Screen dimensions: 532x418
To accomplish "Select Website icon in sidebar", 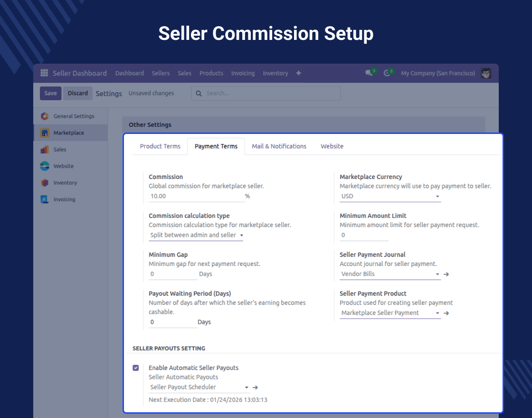I will (45, 166).
